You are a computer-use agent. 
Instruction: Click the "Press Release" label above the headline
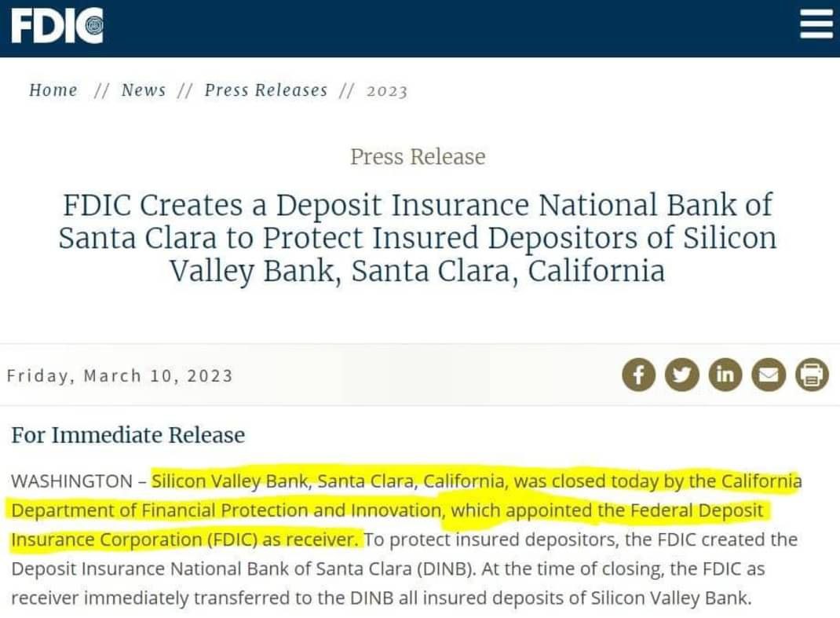418,157
